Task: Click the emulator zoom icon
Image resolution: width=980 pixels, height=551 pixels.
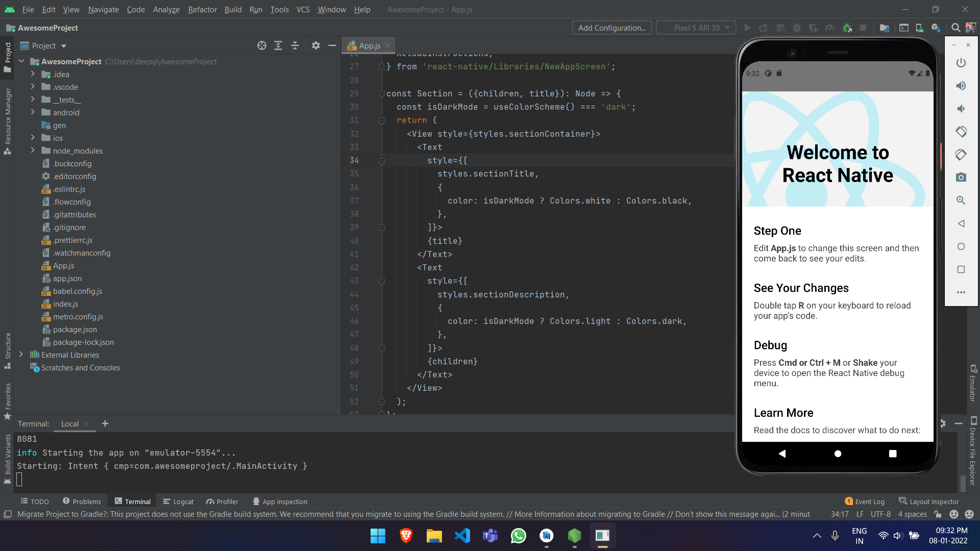Action: tap(961, 201)
